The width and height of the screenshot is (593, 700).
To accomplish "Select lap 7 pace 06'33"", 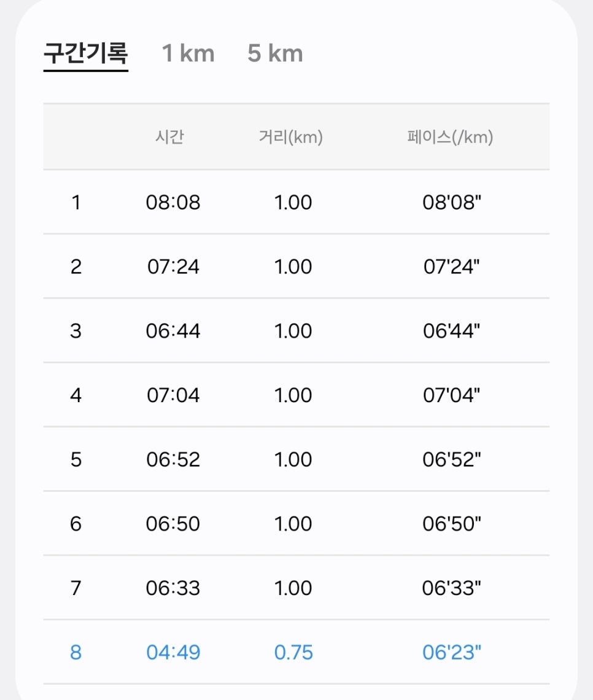I will point(452,588).
